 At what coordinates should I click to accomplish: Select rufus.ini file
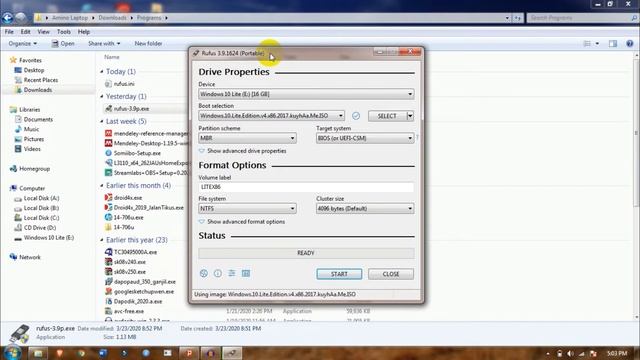(x=120, y=84)
